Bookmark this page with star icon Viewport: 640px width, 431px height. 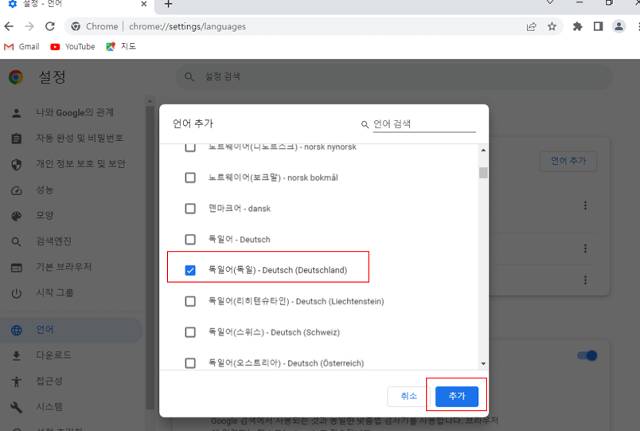[552, 26]
